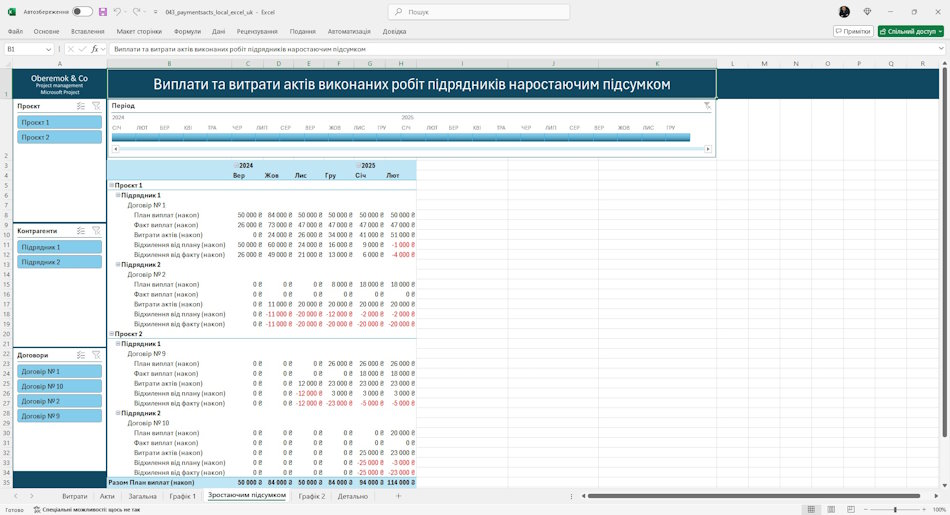Switch to the Графік 1 sheet tab

tap(182, 496)
